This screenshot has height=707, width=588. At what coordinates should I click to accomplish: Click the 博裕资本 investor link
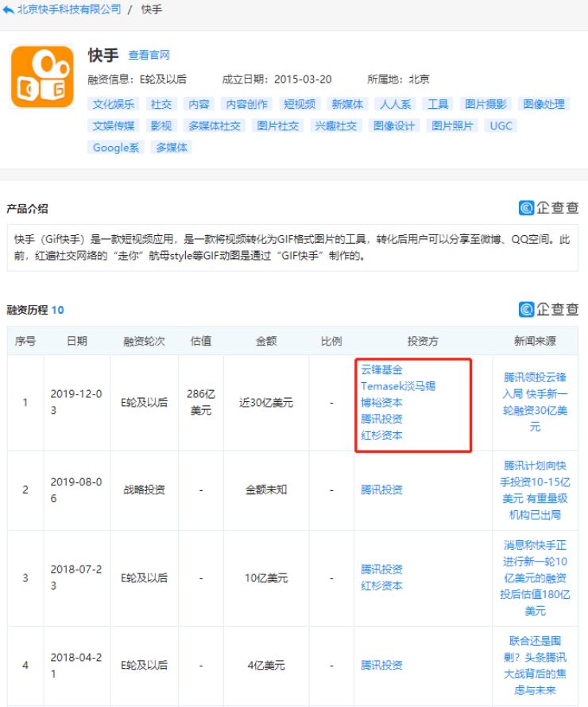[381, 403]
